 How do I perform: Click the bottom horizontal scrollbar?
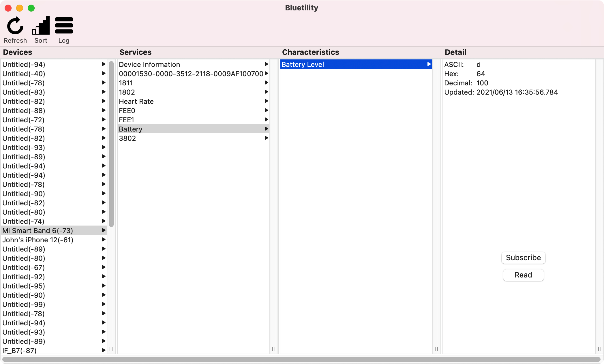click(301, 359)
